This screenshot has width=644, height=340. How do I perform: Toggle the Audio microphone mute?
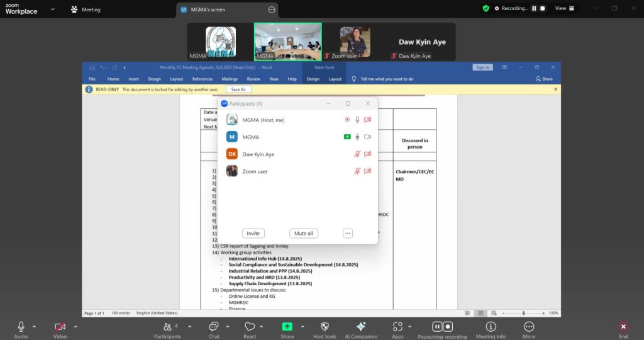tap(21, 326)
